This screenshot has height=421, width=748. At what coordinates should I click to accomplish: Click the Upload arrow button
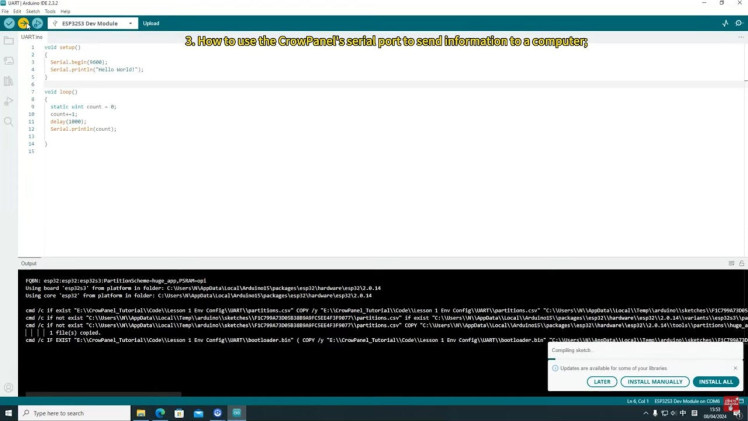(23, 23)
